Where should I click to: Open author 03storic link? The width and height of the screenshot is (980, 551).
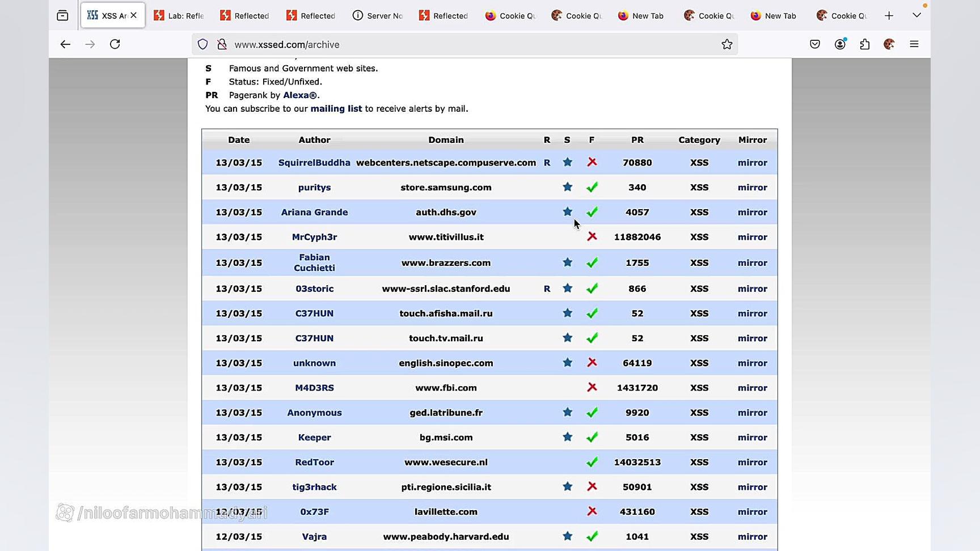click(x=314, y=289)
